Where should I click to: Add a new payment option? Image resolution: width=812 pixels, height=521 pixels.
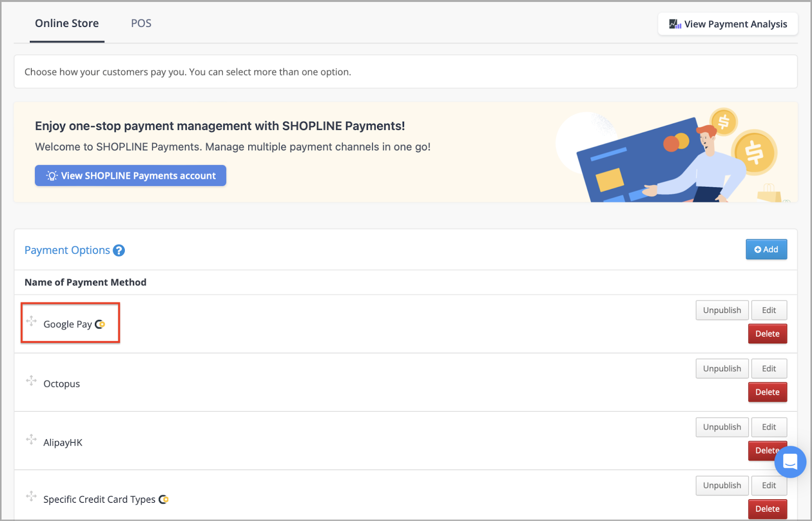[x=766, y=249]
